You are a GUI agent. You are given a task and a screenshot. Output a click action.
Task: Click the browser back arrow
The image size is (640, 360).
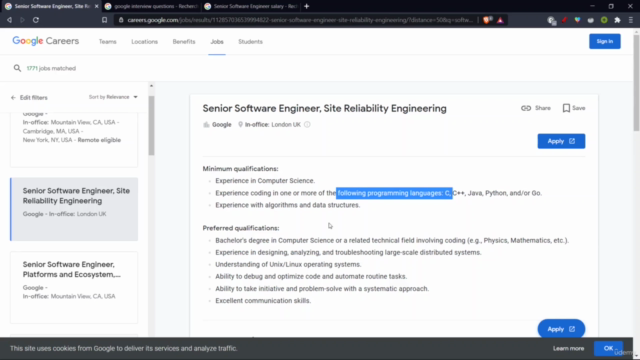(x=9, y=20)
